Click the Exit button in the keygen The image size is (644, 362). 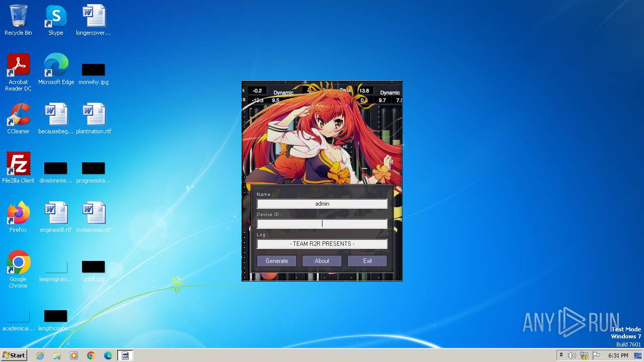point(367,261)
